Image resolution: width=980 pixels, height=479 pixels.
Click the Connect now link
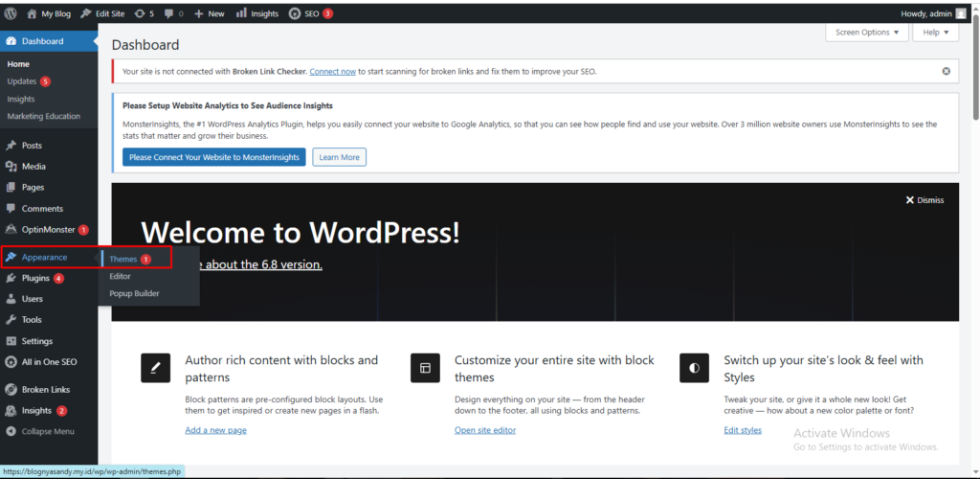coord(332,71)
